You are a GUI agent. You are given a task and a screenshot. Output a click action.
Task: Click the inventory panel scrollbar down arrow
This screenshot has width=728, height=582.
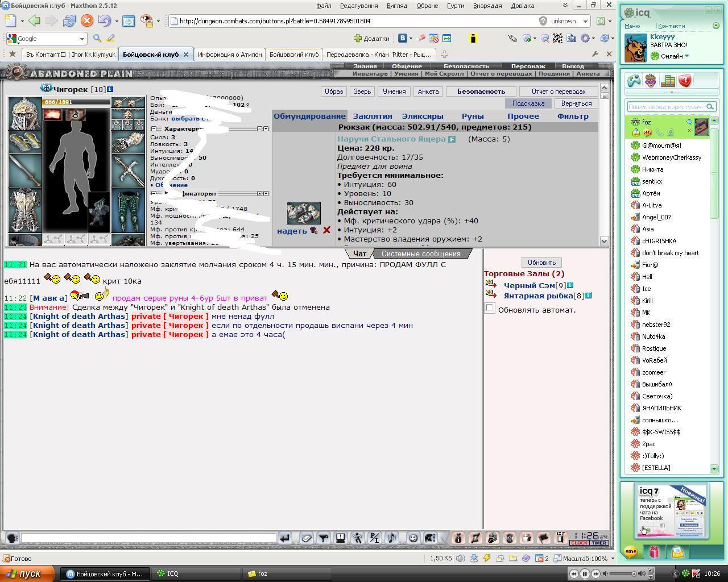(604, 241)
